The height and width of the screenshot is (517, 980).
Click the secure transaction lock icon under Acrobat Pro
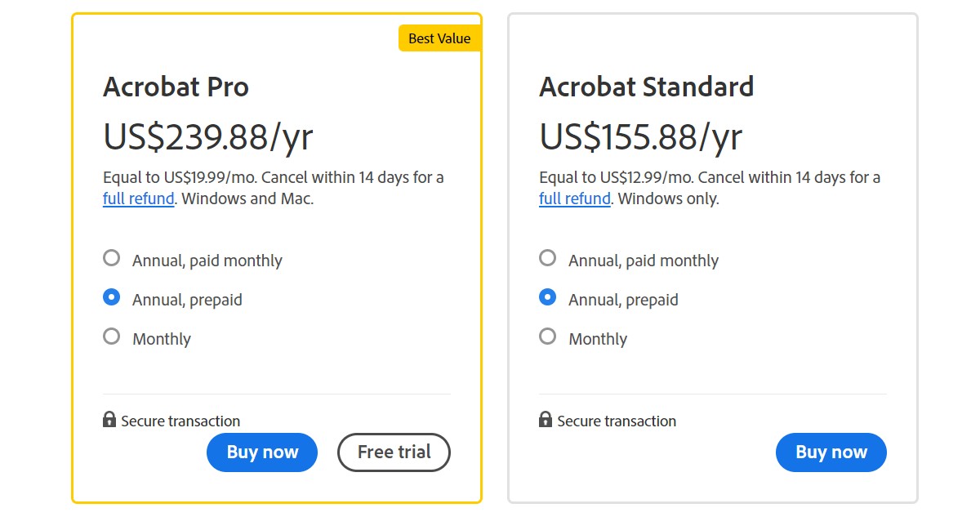[110, 421]
